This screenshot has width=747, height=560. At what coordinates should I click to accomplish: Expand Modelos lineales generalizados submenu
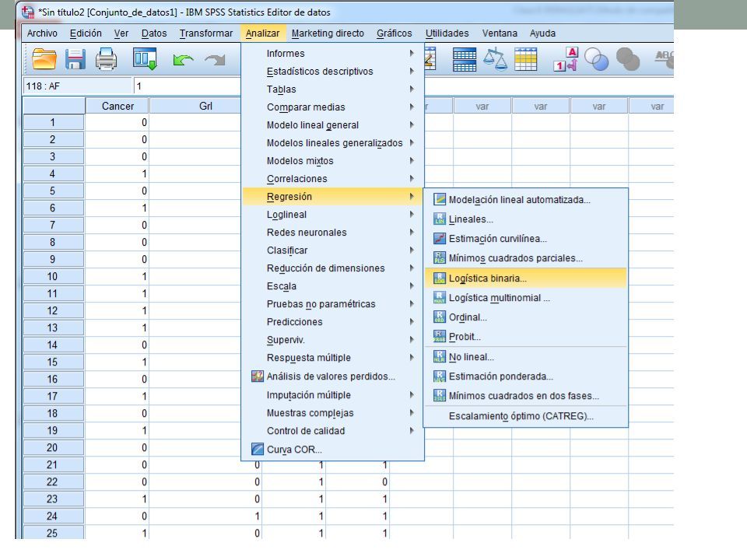332,143
